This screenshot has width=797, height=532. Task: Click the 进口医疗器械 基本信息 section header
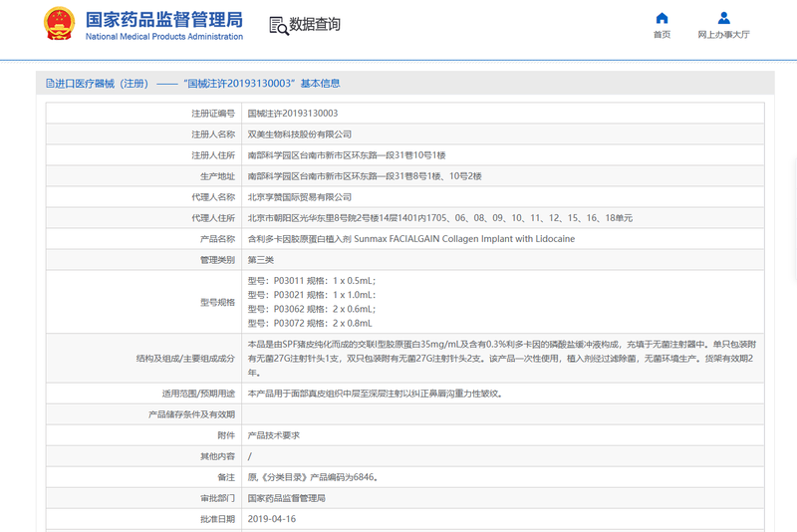[x=197, y=84]
